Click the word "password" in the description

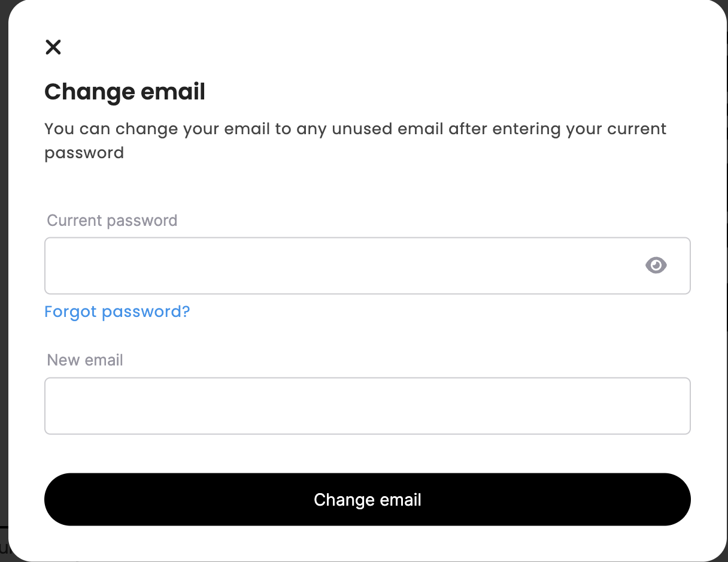(x=84, y=153)
